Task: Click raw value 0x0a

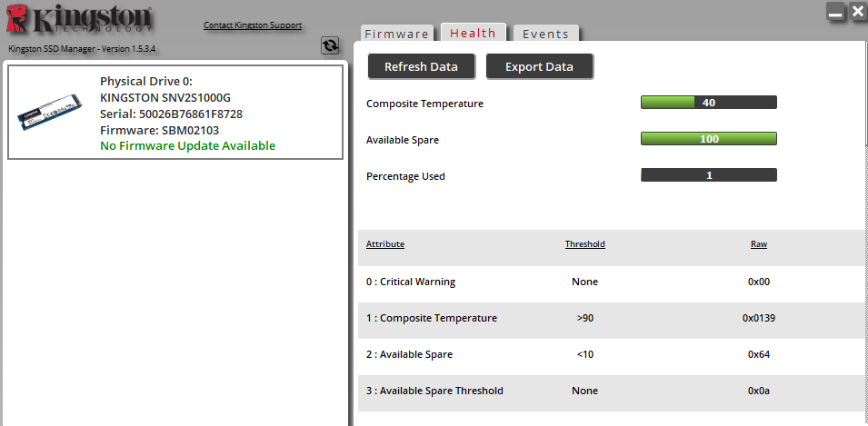Action: [x=759, y=391]
